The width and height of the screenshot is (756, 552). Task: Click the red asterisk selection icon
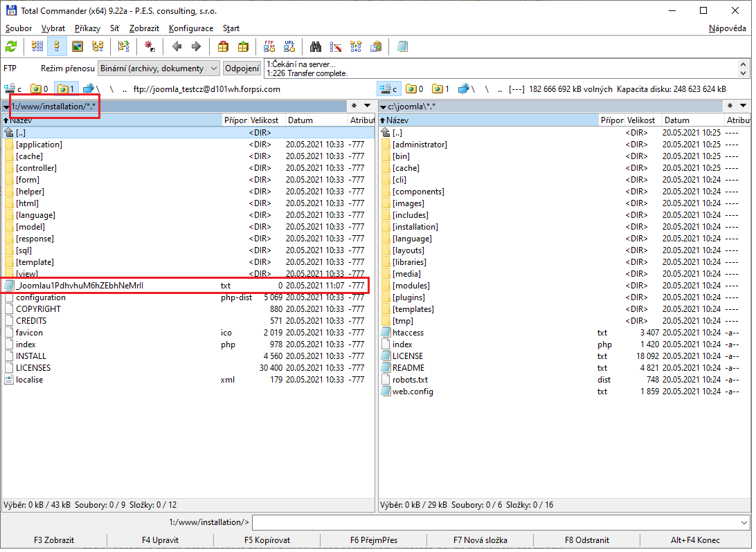click(x=150, y=47)
